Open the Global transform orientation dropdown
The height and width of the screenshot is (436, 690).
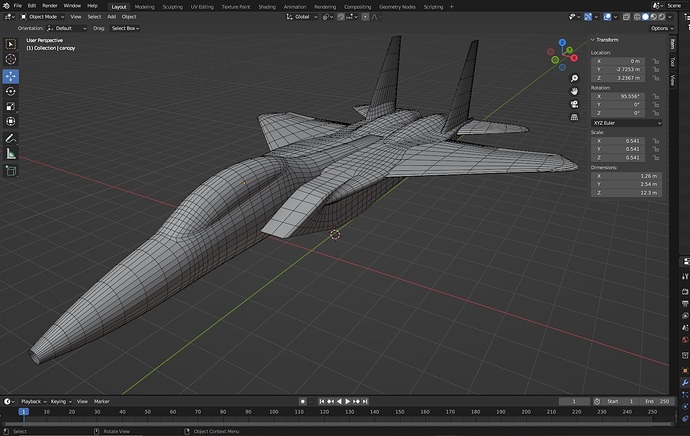(x=302, y=17)
